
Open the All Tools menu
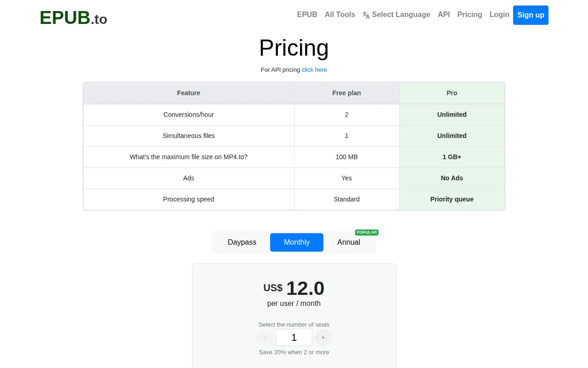pos(340,15)
